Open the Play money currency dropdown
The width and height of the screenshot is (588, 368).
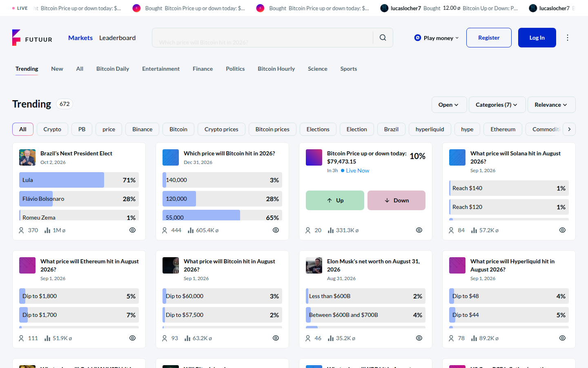click(x=437, y=38)
